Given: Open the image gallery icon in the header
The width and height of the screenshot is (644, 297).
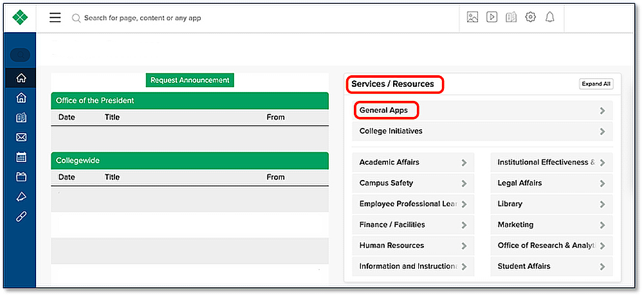Looking at the screenshot, I should [473, 17].
